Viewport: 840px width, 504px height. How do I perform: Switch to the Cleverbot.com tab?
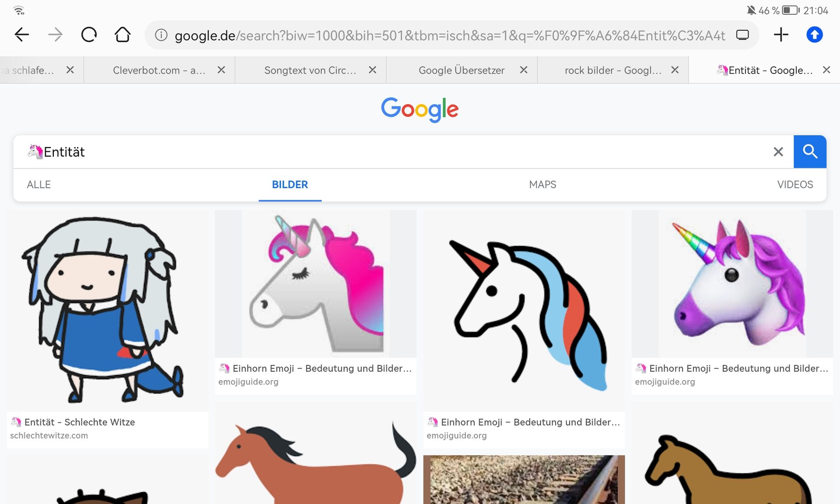(159, 70)
